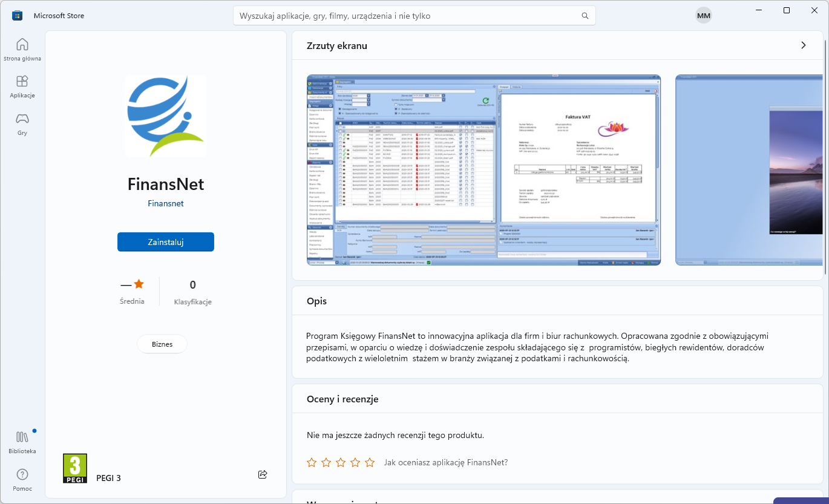Click the Oceny i recenzje heading
829x504 pixels.
tap(342, 399)
